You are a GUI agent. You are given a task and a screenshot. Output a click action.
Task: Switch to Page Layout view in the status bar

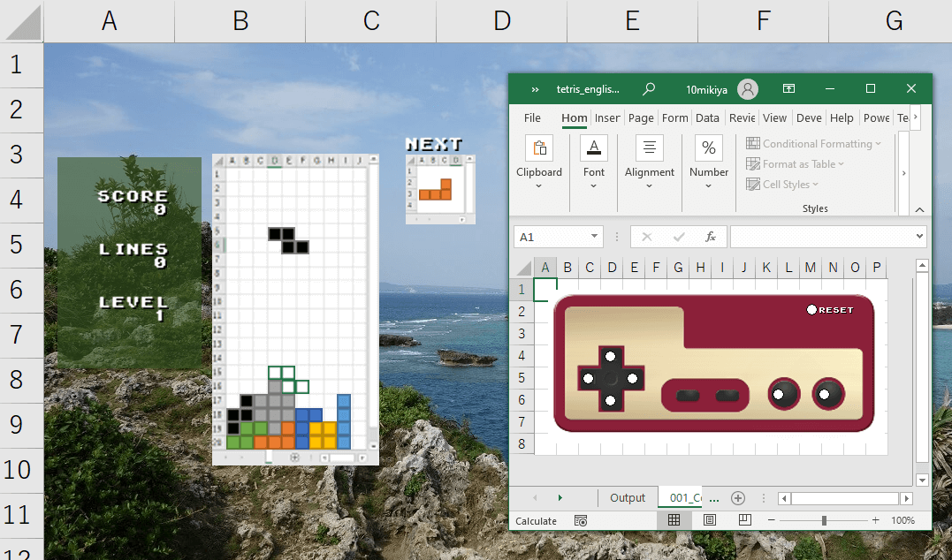click(x=709, y=520)
